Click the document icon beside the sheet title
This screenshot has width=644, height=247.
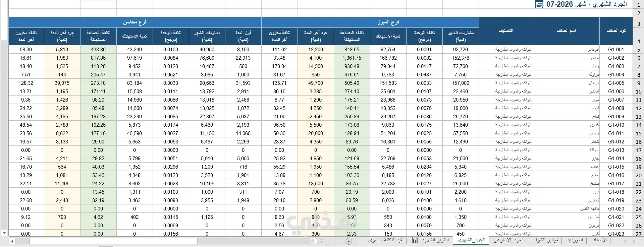click(539, 5)
